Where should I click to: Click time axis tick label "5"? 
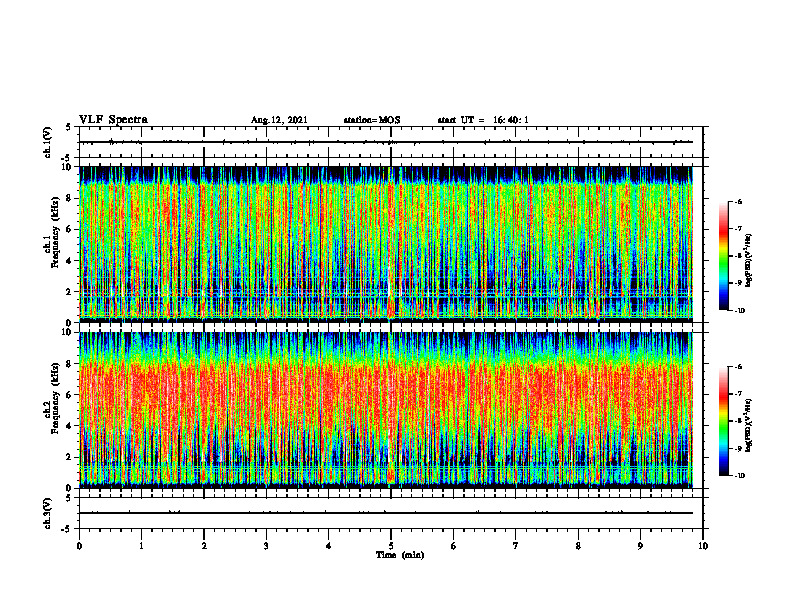tap(391, 546)
